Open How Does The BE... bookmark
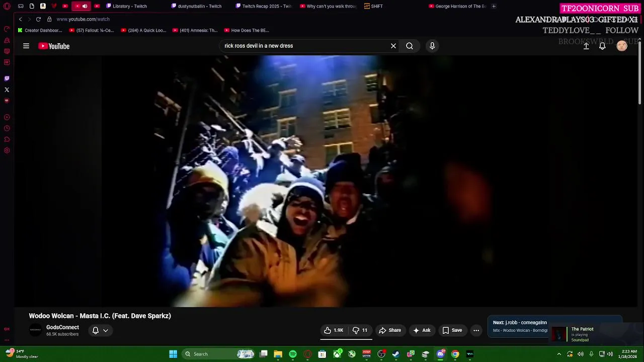Viewport: 644px width, 362px height. (247, 30)
